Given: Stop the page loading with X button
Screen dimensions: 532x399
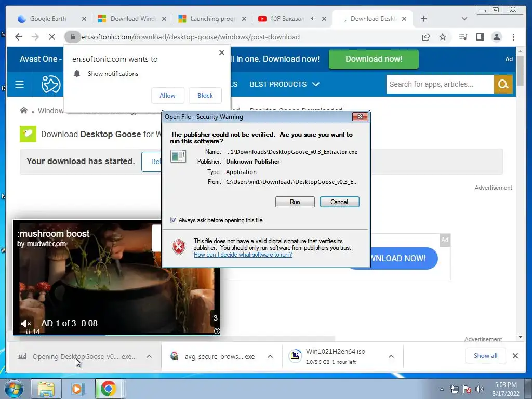Looking at the screenshot, I should coord(52,37).
